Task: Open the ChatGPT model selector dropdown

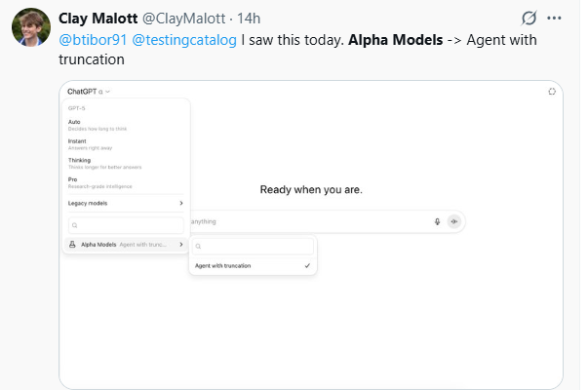Action: pyautogui.click(x=89, y=92)
